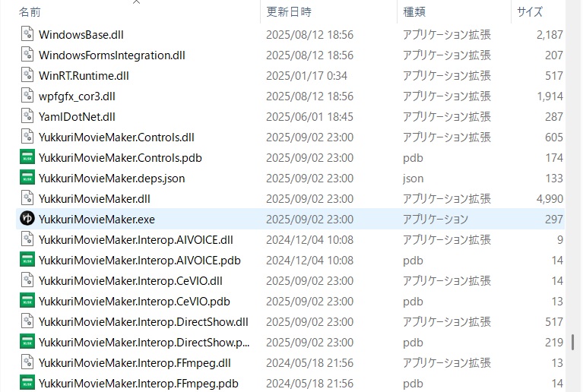Click the WindowsBase.dll file icon
583x392 pixels.
(x=27, y=34)
